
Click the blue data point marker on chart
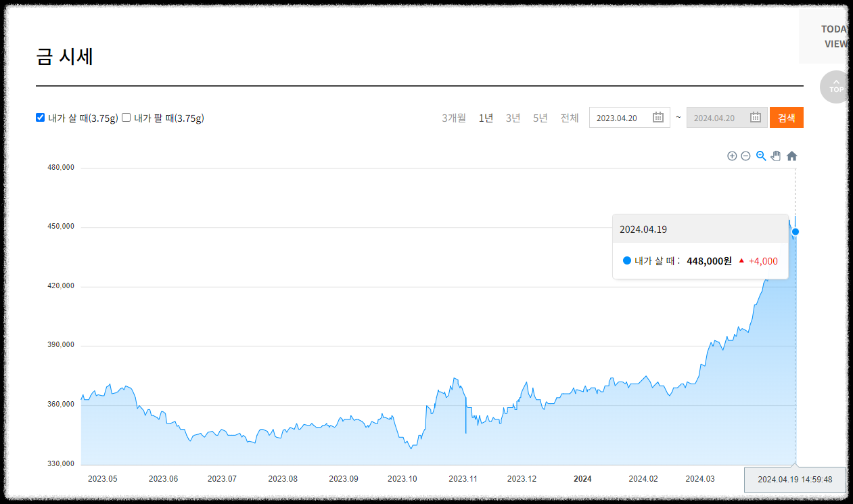click(x=796, y=231)
